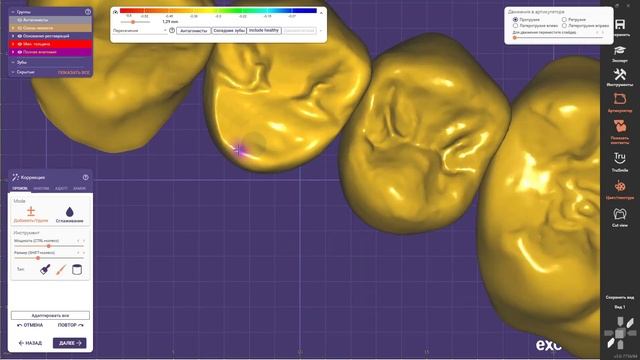This screenshot has height=360, width=640.
Task: Click the 1,29 mm distance value
Action: [x=170, y=22]
